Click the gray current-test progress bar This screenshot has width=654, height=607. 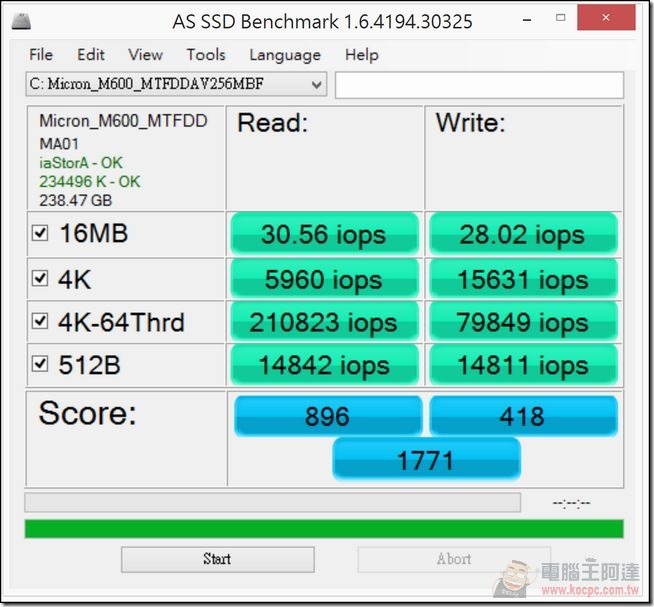(x=272, y=502)
